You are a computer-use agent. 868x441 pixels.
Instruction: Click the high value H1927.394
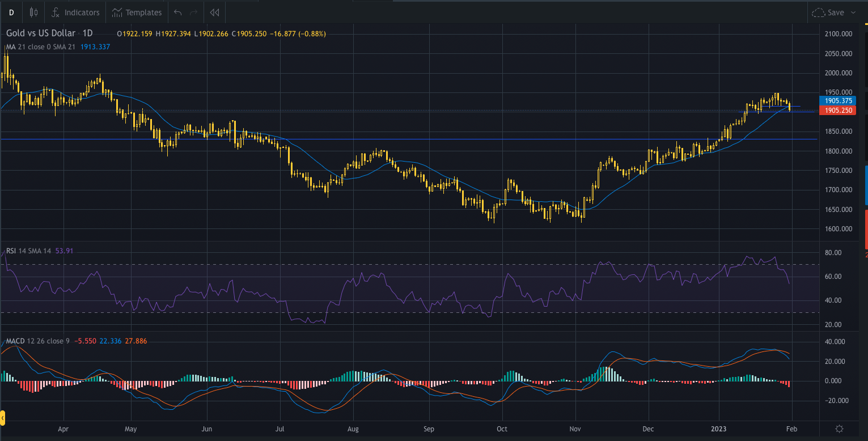tap(173, 34)
